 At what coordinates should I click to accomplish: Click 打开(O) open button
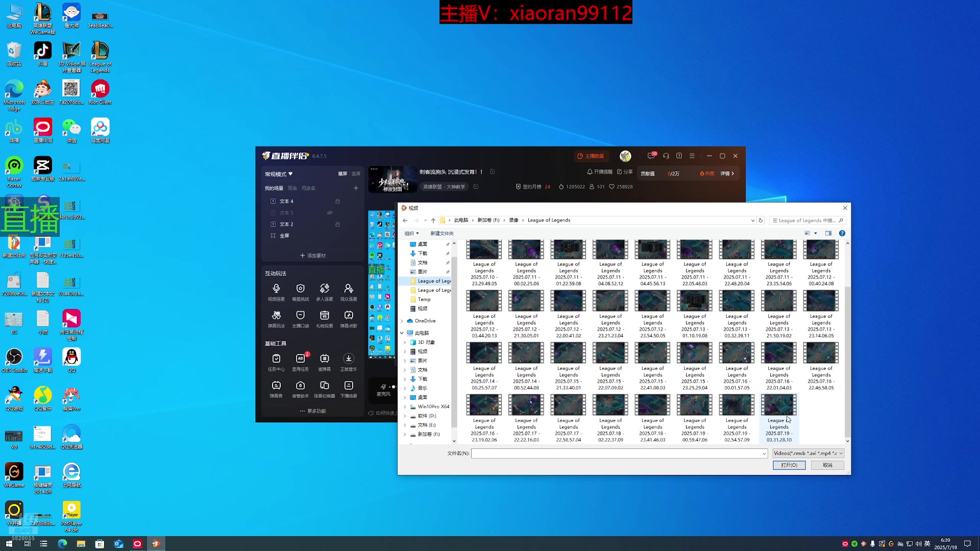[x=789, y=465]
